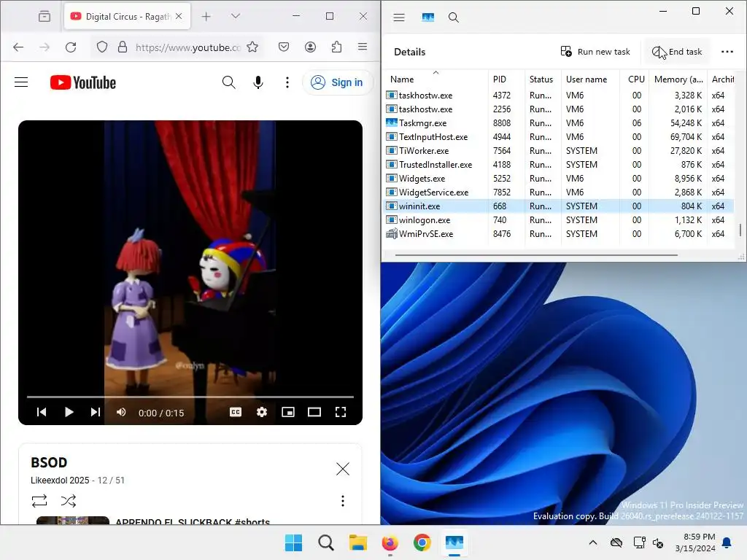Viewport: 747px width, 560px height.
Task: Mute the video volume
Action: [122, 412]
